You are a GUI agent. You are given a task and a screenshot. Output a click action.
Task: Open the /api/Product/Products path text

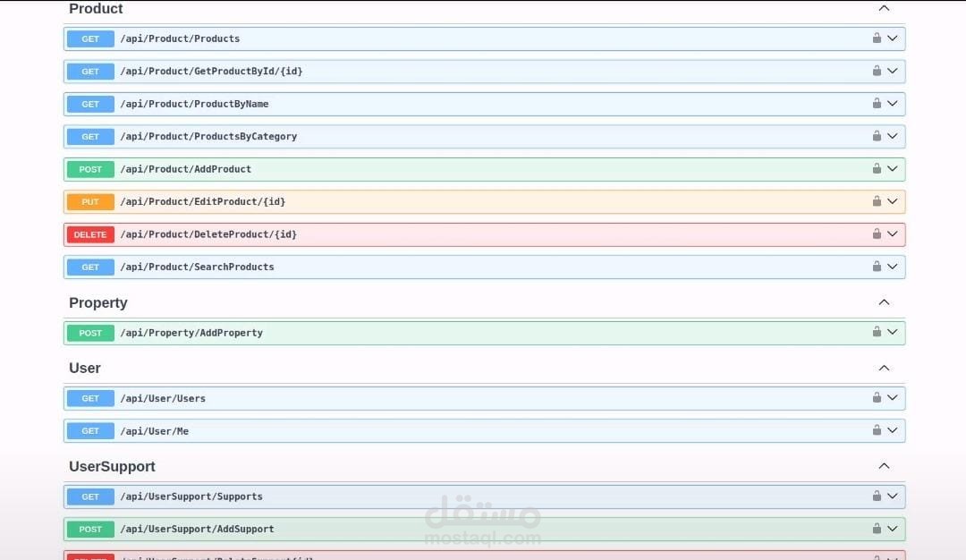click(180, 38)
